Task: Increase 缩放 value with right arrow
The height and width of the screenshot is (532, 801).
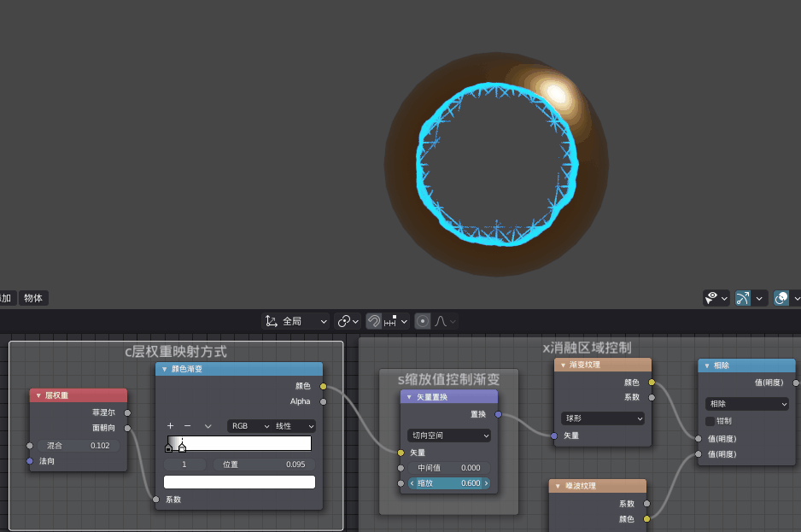Action: click(x=487, y=483)
